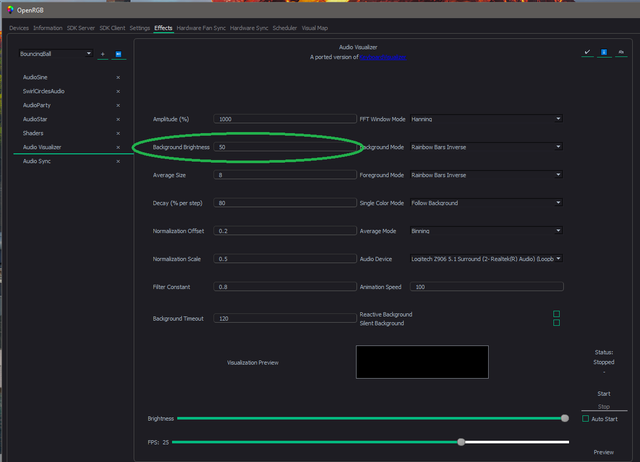640x462 pixels.
Task: Click the Stop button
Action: pyautogui.click(x=604, y=406)
